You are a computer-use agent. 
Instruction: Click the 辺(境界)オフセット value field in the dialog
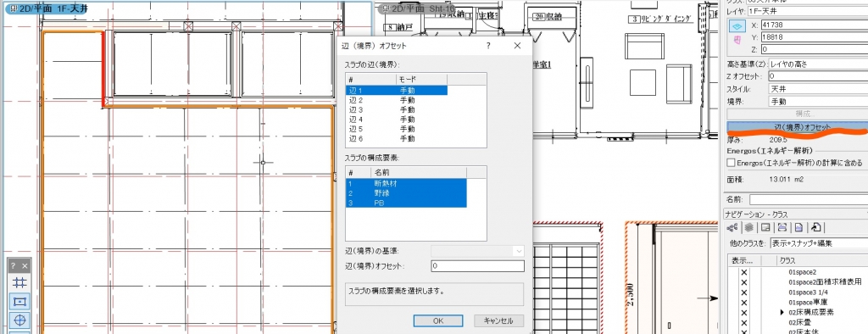[x=477, y=266]
